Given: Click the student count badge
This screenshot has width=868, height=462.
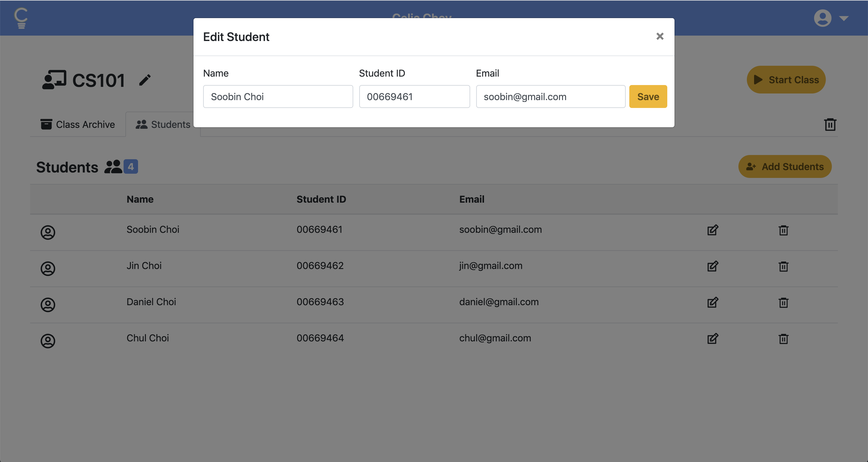Looking at the screenshot, I should tap(131, 166).
